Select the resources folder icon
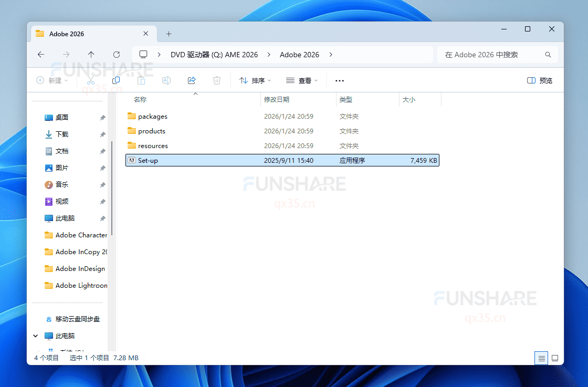The width and height of the screenshot is (588, 387). 132,145
